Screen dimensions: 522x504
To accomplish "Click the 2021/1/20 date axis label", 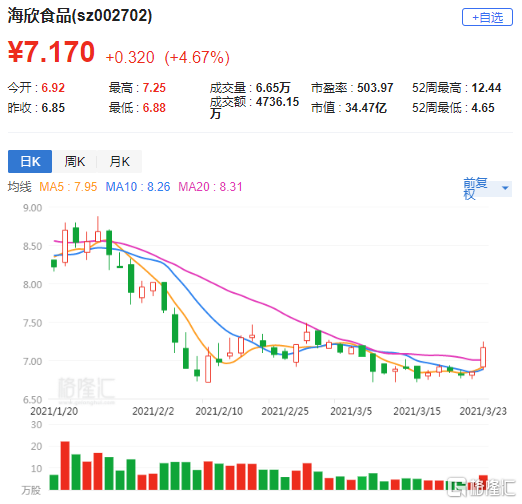I will click(54, 411).
